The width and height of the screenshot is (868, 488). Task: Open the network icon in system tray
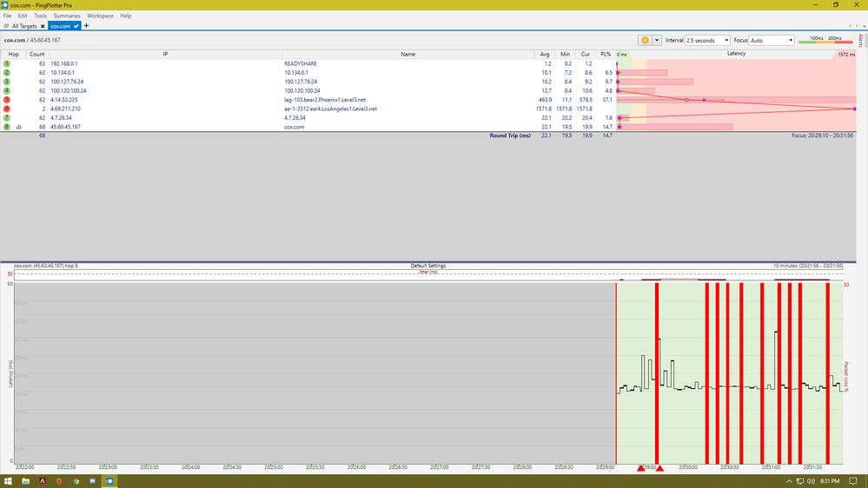800,481
